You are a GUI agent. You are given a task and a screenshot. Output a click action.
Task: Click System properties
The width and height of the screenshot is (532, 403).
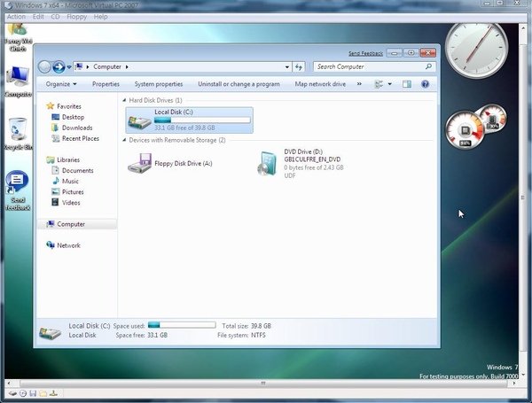(x=159, y=84)
